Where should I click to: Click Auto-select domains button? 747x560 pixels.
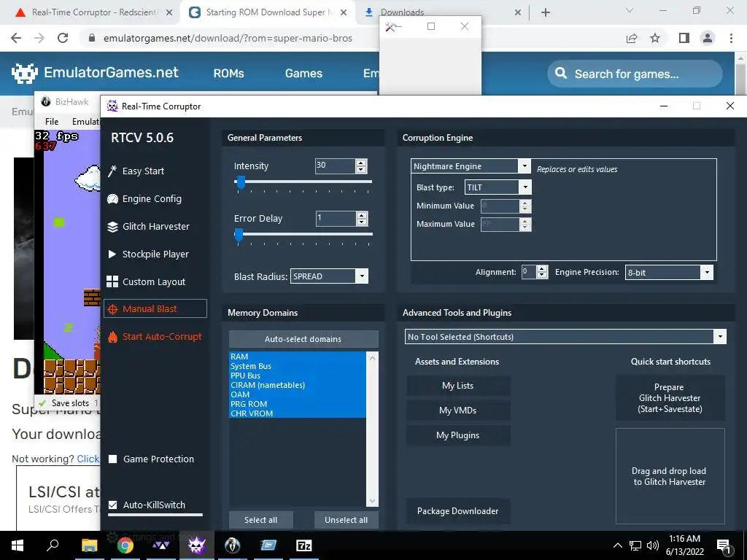(303, 339)
